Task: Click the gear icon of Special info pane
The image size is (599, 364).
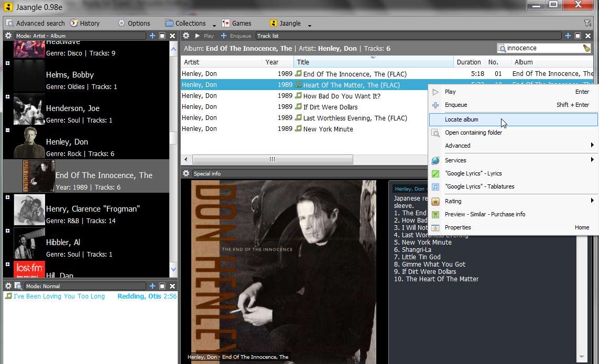Action: coord(186,173)
